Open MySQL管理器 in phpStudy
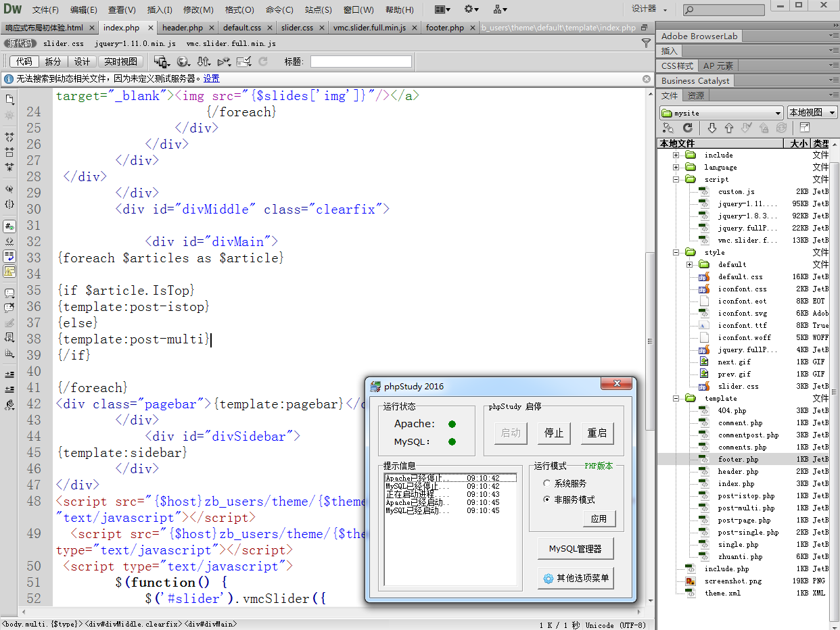This screenshot has width=840, height=630. click(576, 549)
